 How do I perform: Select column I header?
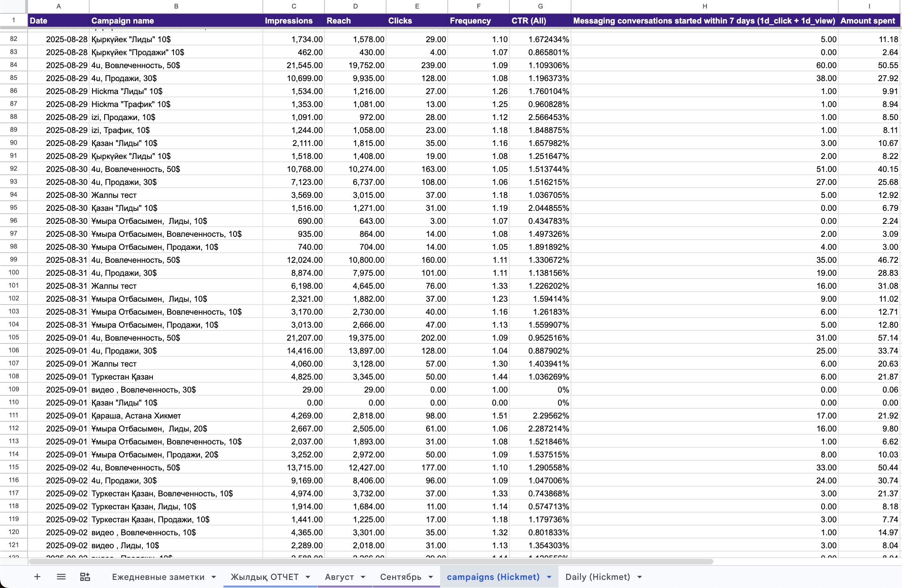(x=869, y=6)
